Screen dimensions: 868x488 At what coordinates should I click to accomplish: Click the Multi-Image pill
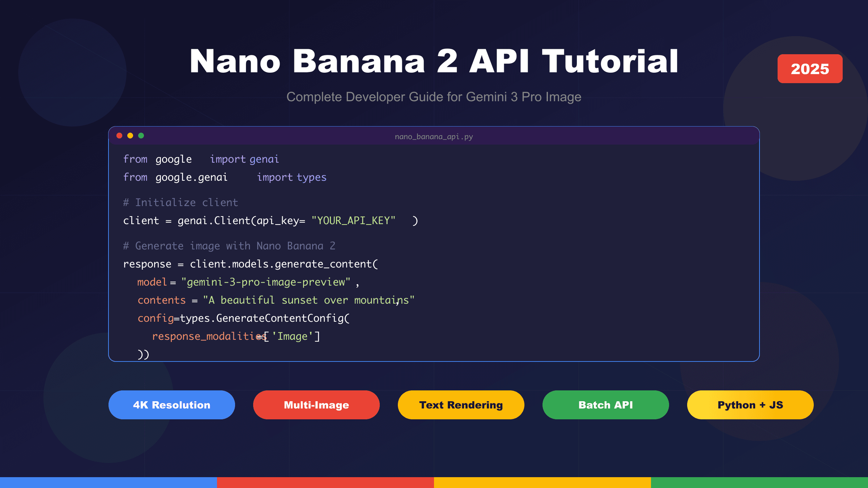point(316,405)
